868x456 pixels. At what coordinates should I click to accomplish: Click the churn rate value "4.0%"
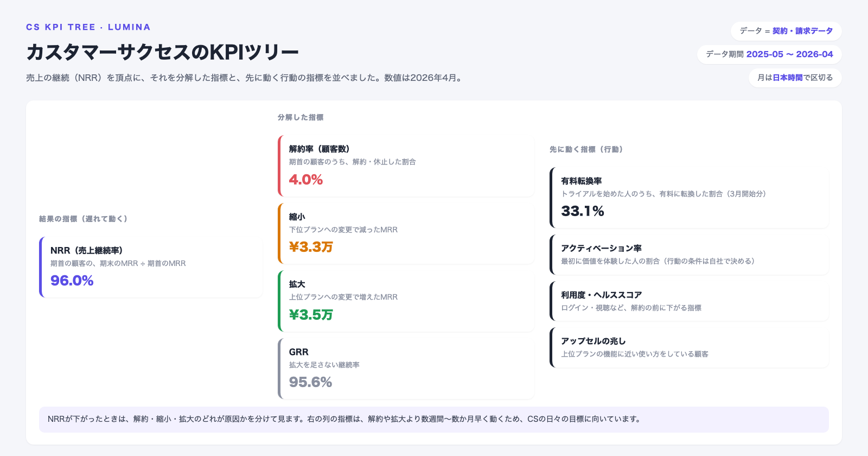click(306, 180)
